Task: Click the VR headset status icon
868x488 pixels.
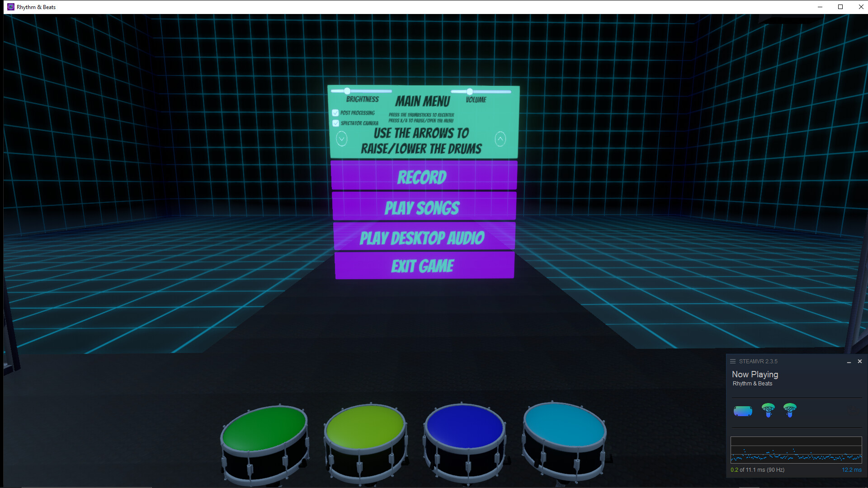Action: pyautogui.click(x=743, y=411)
